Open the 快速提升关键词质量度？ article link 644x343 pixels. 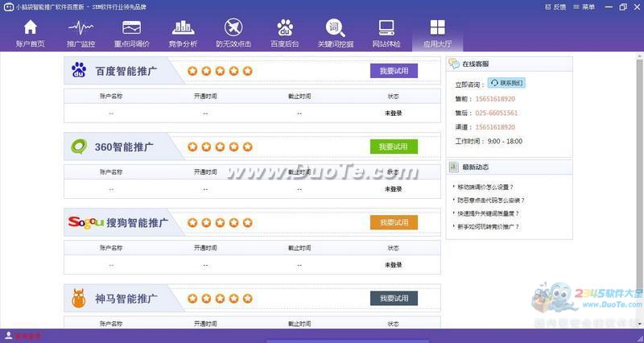[489, 213]
